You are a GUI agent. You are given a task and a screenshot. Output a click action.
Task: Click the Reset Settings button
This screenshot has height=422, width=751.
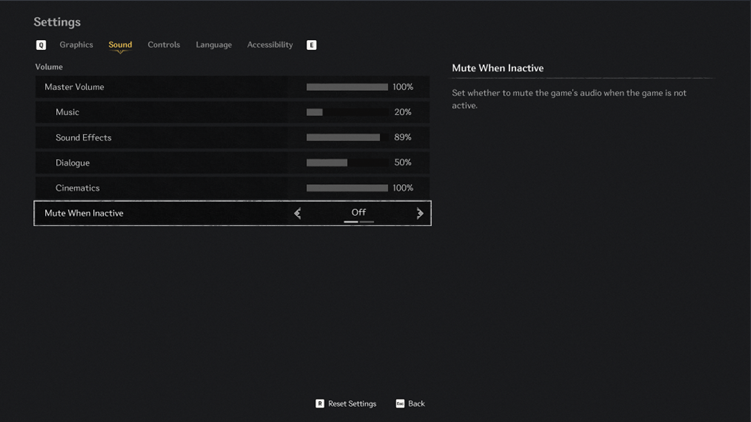(x=346, y=404)
